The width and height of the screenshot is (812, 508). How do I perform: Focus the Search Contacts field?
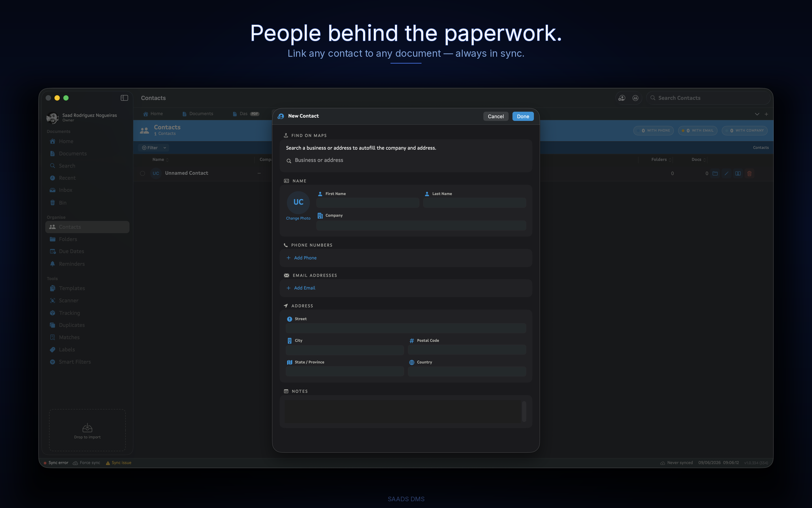[708, 98]
